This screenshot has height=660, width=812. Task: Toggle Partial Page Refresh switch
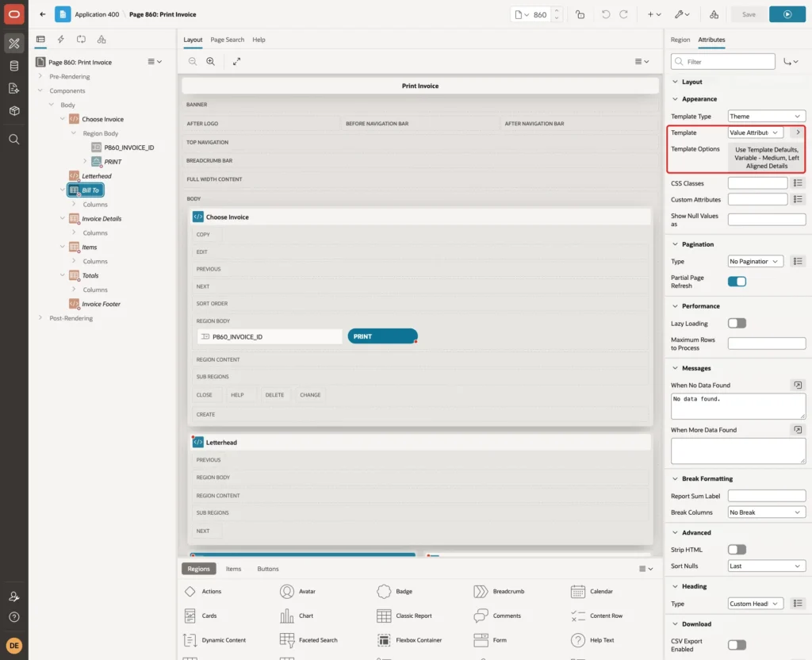pos(737,282)
